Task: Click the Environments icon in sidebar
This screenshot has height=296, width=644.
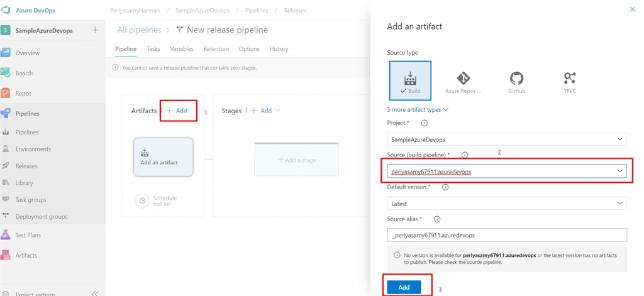Action: tap(6, 149)
